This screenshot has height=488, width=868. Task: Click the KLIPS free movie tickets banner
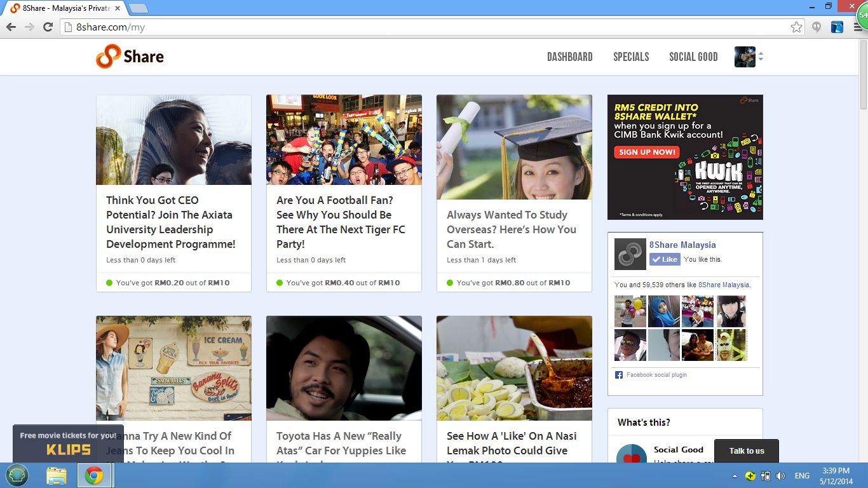68,444
